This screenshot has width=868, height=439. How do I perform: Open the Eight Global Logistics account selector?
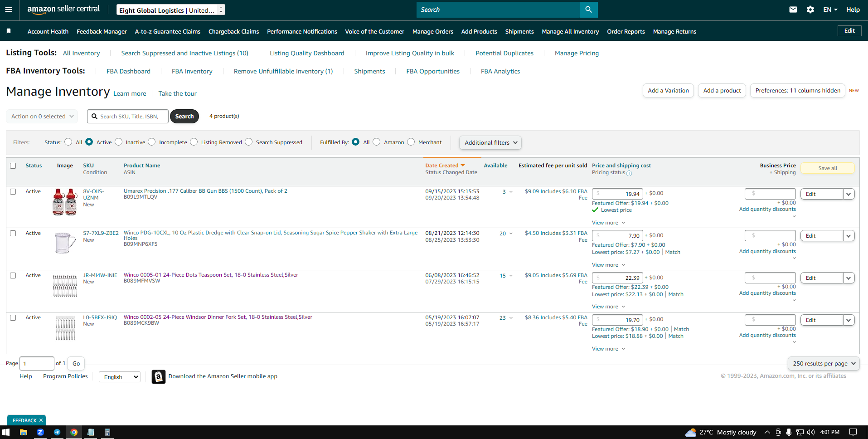pyautogui.click(x=171, y=10)
